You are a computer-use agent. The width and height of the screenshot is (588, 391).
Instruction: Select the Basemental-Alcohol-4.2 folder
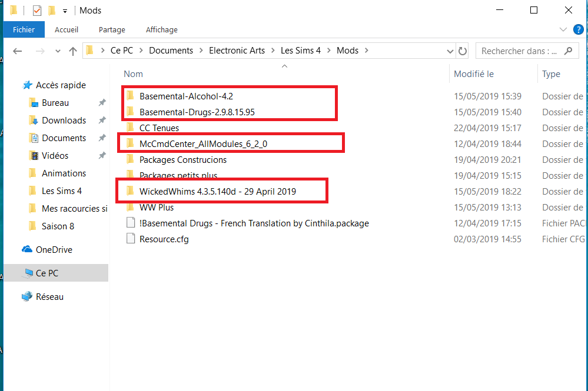[x=187, y=96]
